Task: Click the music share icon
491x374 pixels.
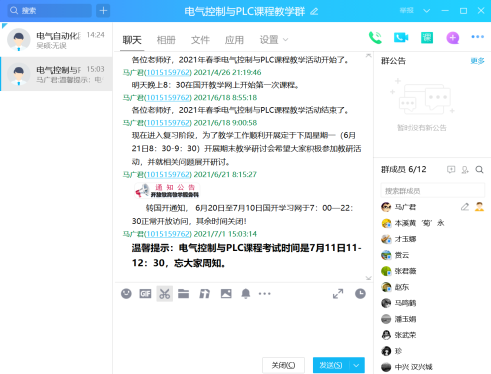Action: 204,294
